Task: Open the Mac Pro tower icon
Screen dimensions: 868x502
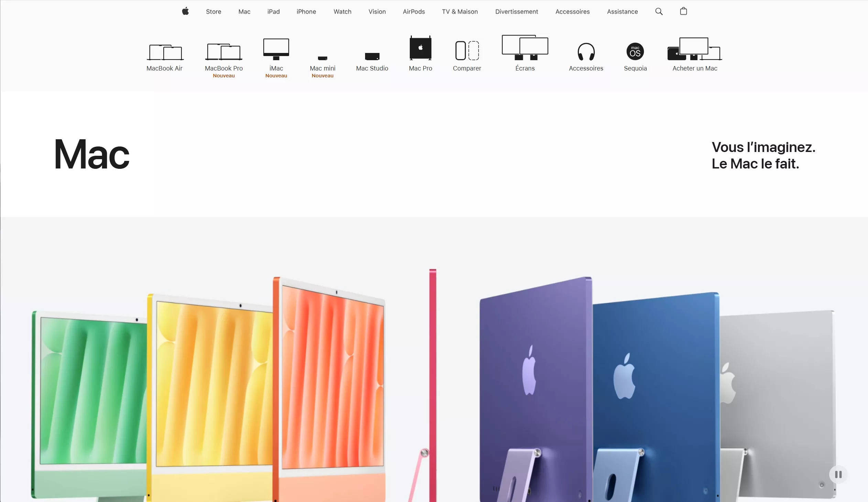Action: point(420,48)
